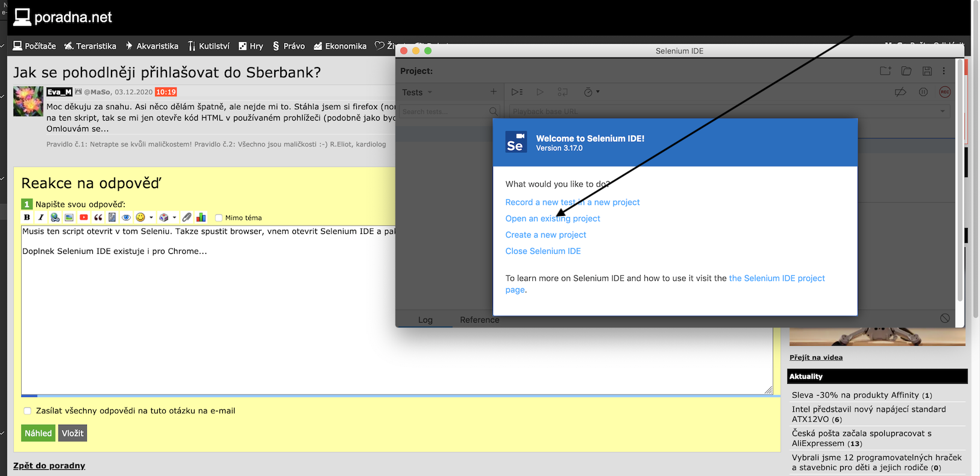The width and height of the screenshot is (980, 476).
Task: Click 'Run current test' play icon
Action: pyautogui.click(x=540, y=92)
